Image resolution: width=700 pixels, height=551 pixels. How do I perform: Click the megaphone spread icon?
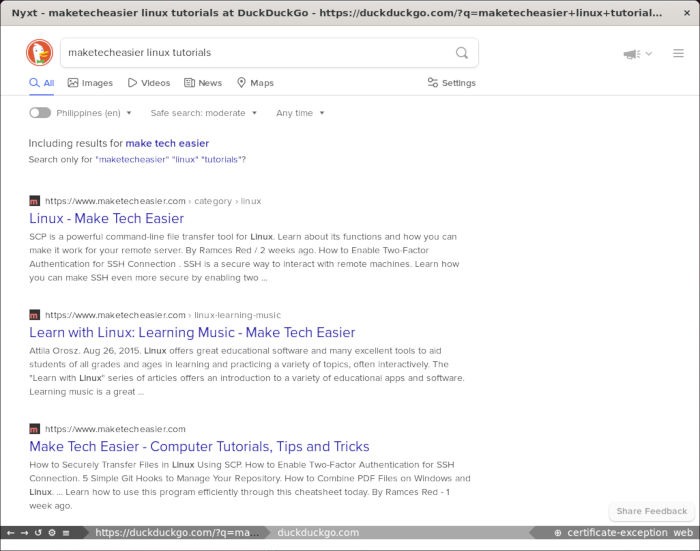click(x=632, y=54)
